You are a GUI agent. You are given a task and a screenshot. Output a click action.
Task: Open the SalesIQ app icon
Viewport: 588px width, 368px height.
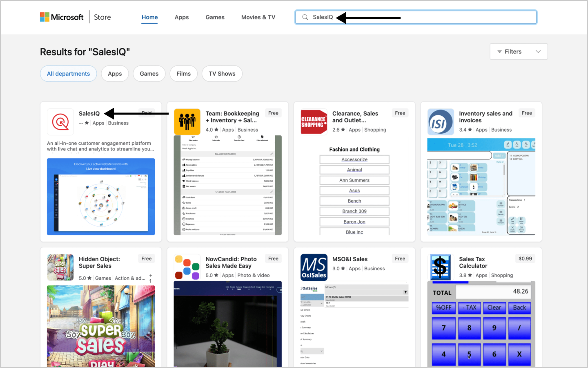(x=60, y=122)
